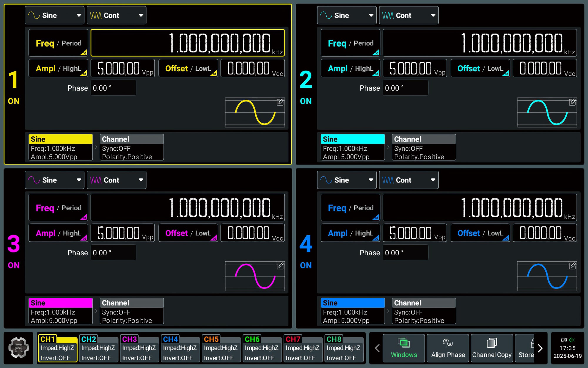This screenshot has height=368, width=588.
Task: Open channel 2 Sine waveform dropdown
Action: 347,15
